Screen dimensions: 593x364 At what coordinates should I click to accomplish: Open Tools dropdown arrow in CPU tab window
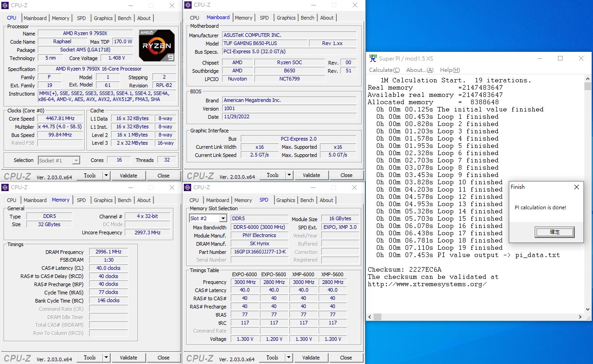tap(106, 176)
